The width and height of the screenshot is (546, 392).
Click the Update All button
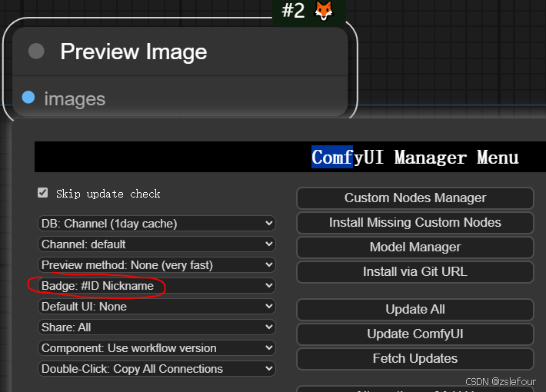(x=415, y=310)
